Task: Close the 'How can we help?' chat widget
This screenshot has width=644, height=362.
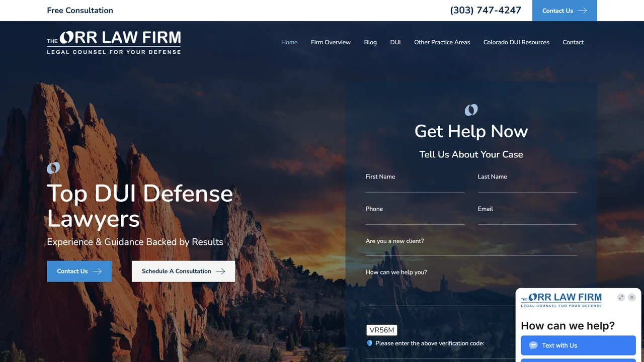Action: [632, 297]
